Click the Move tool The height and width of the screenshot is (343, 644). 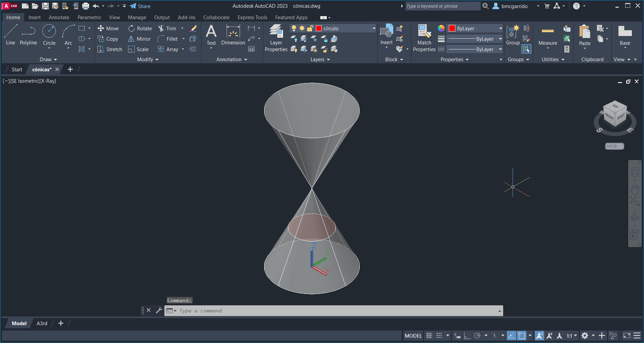pos(108,29)
